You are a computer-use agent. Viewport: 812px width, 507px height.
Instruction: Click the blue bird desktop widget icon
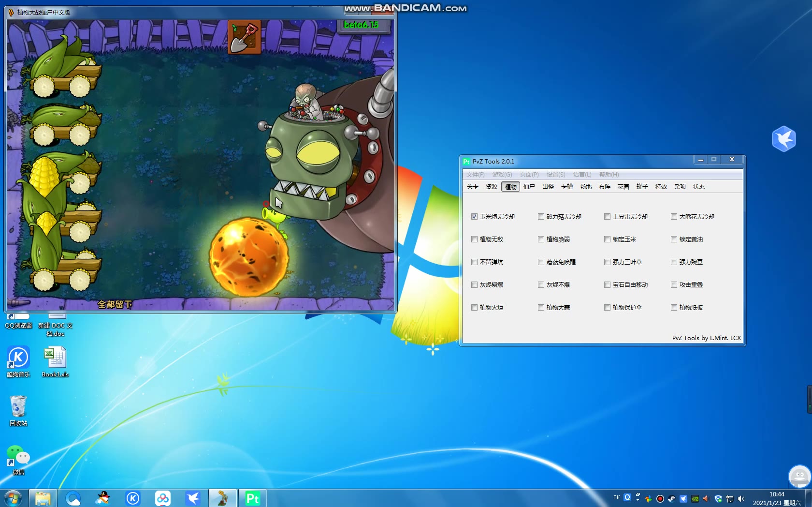pos(784,139)
